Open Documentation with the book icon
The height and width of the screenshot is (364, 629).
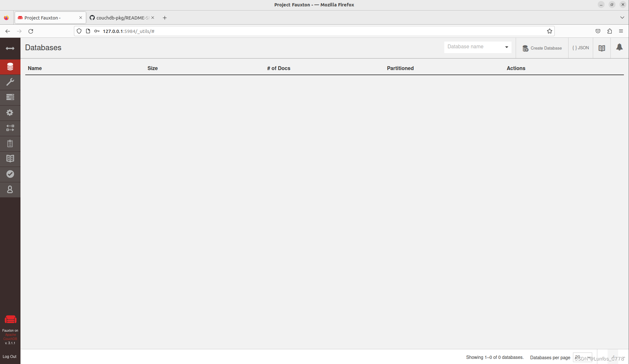(10, 159)
